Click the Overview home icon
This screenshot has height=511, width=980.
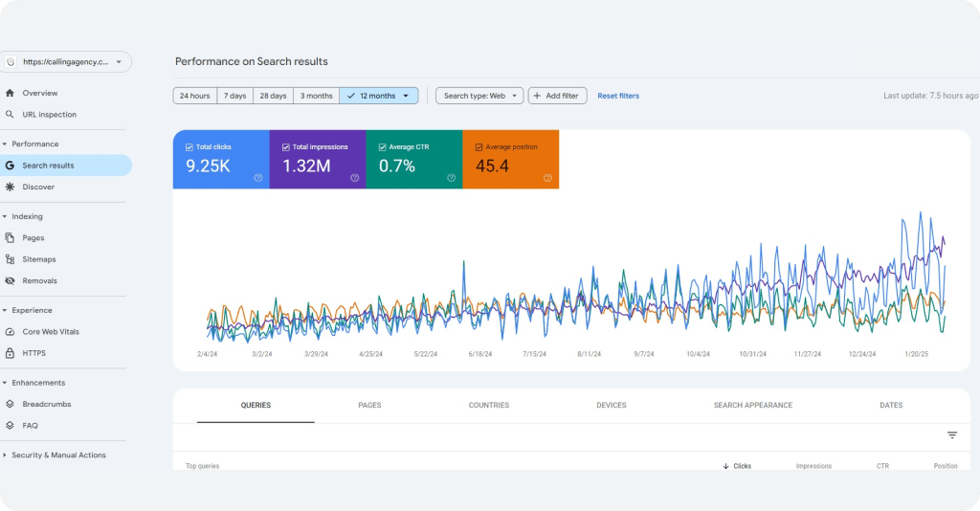(11, 93)
